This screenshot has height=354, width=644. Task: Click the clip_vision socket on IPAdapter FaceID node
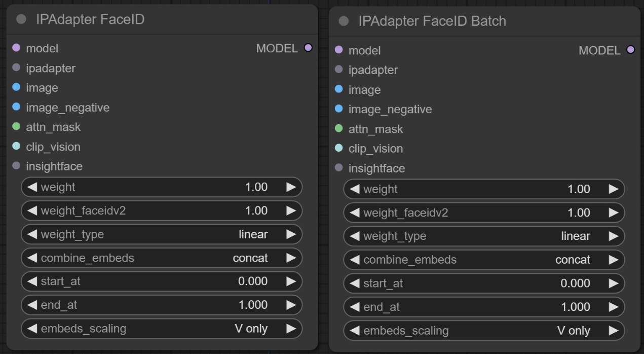[16, 147]
